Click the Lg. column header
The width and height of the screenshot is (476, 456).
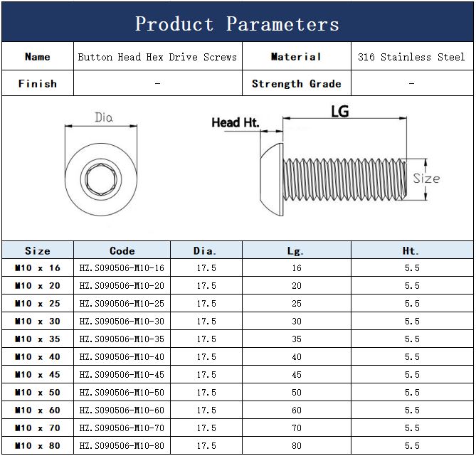[296, 250]
